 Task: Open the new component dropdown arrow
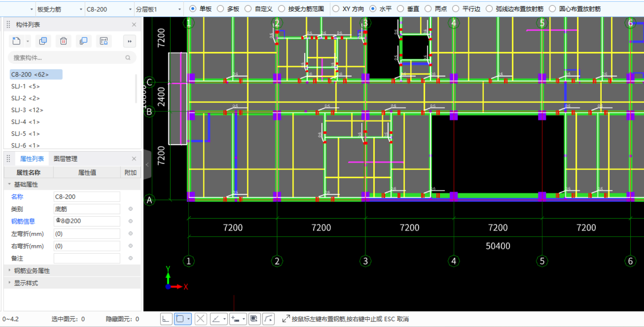28,41
